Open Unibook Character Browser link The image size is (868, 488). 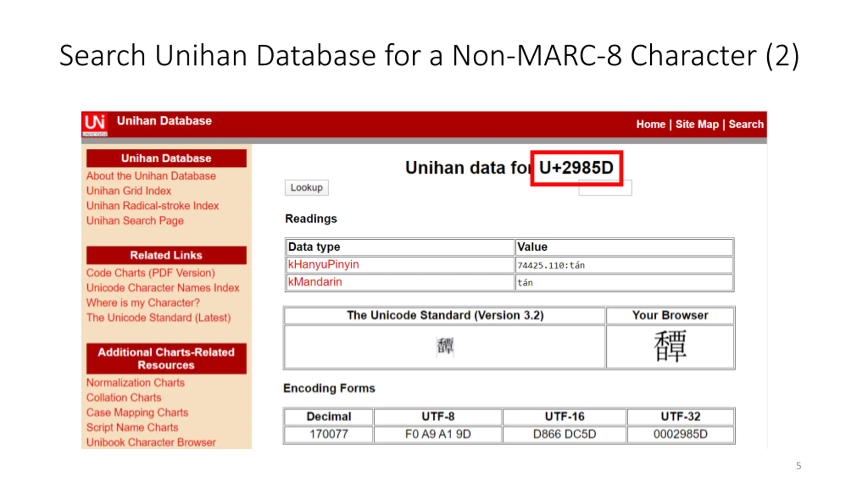pos(151,442)
